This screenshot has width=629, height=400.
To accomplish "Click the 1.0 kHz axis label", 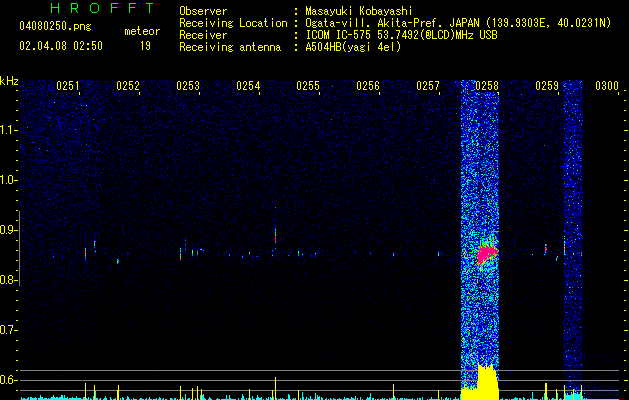I will point(9,180).
